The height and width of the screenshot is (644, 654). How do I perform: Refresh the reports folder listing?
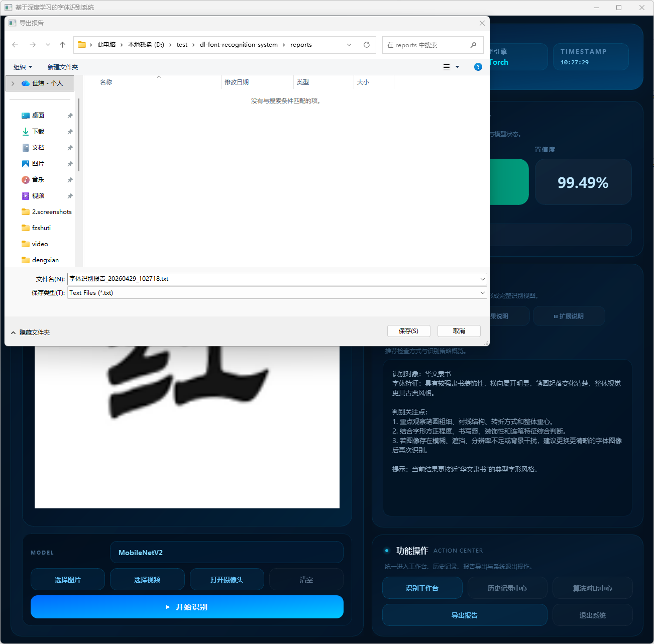[x=367, y=45]
